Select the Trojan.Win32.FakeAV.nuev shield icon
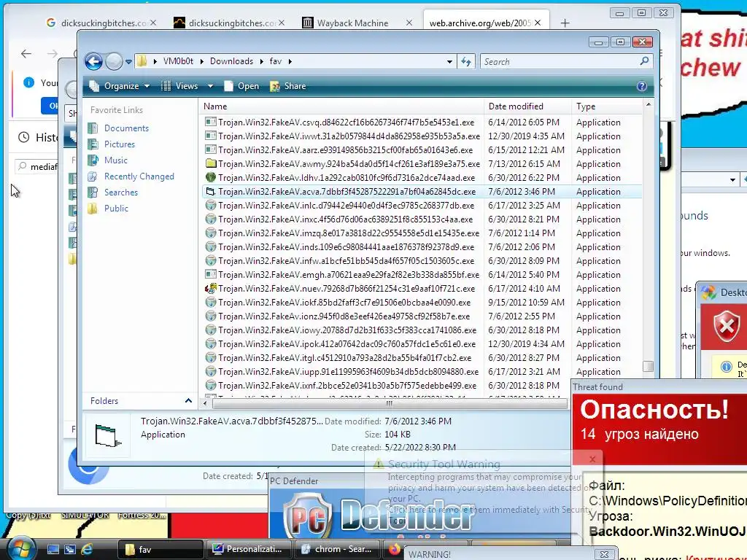This screenshot has width=747, height=560. [x=211, y=288]
